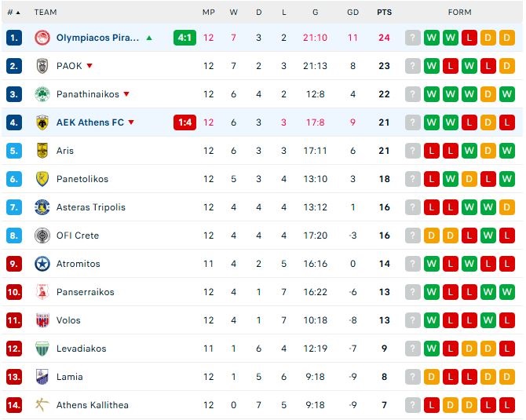Click the GD column header
The image size is (526, 420).
pos(352,13)
